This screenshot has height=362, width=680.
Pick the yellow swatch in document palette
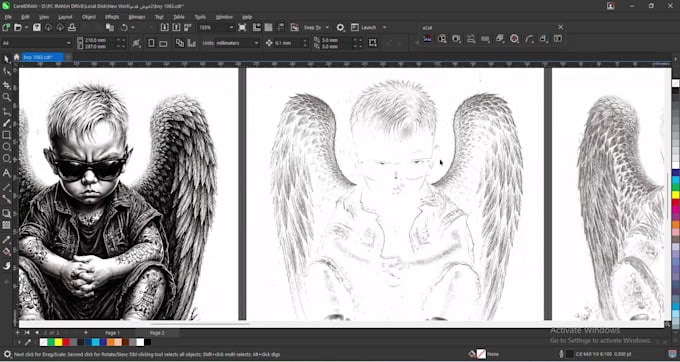tap(59, 342)
